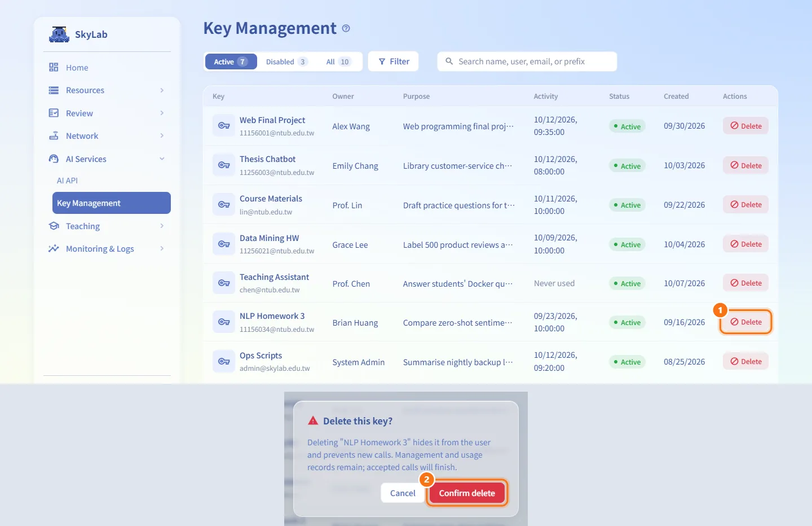Click the warning triangle in delete dialog
The height and width of the screenshot is (526, 812).
pyautogui.click(x=313, y=420)
